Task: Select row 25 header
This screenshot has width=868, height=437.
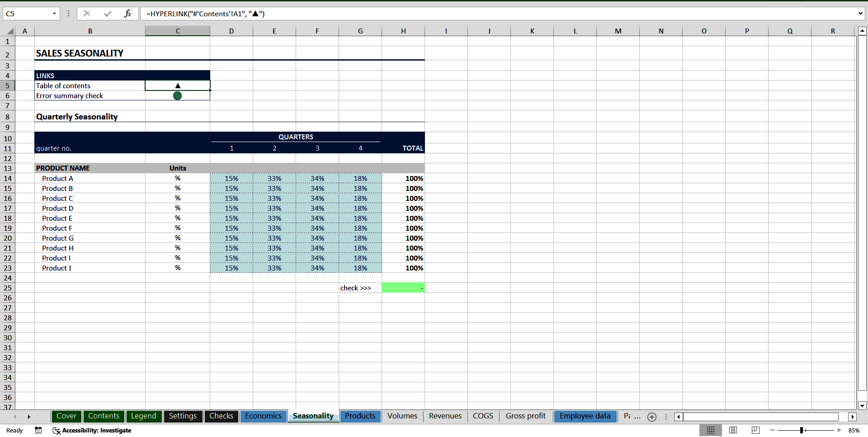Action: pos(8,288)
